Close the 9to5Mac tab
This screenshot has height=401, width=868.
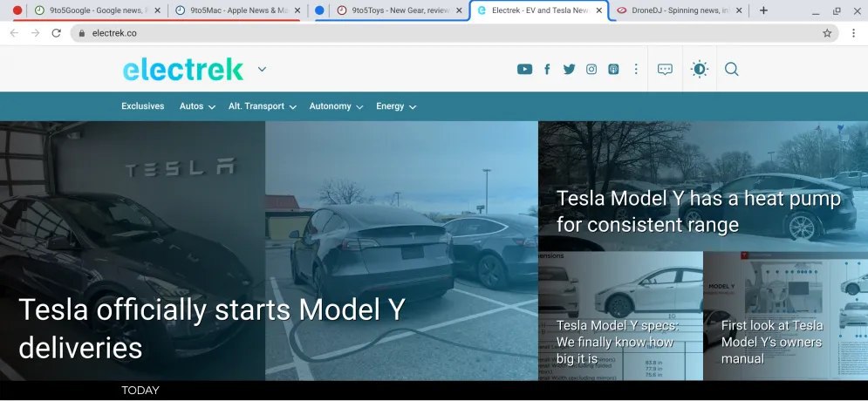297,10
